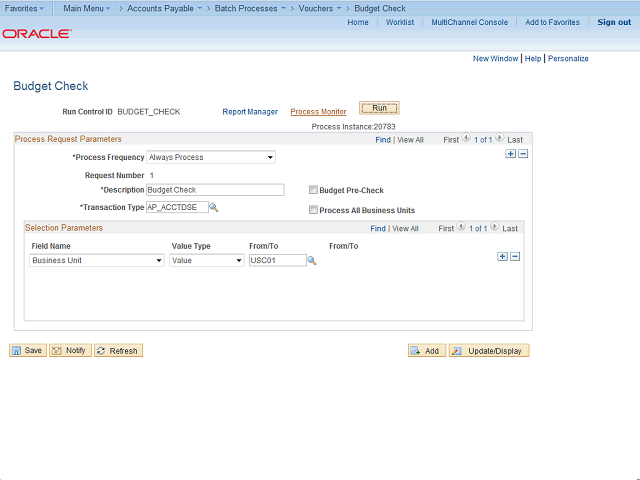Click Find in Selection Parameters
Screen dimensions: 640x480
coord(378,229)
